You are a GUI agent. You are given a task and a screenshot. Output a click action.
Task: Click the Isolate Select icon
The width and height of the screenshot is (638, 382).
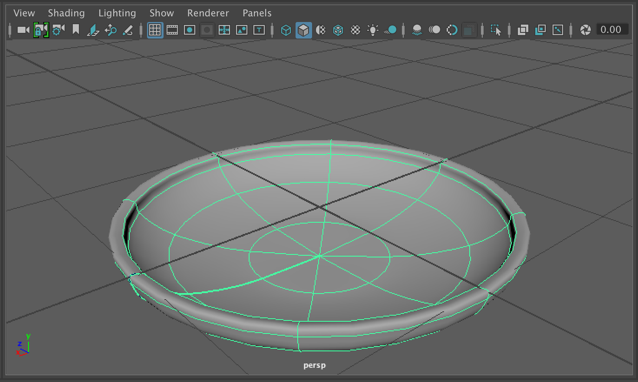[x=496, y=30]
